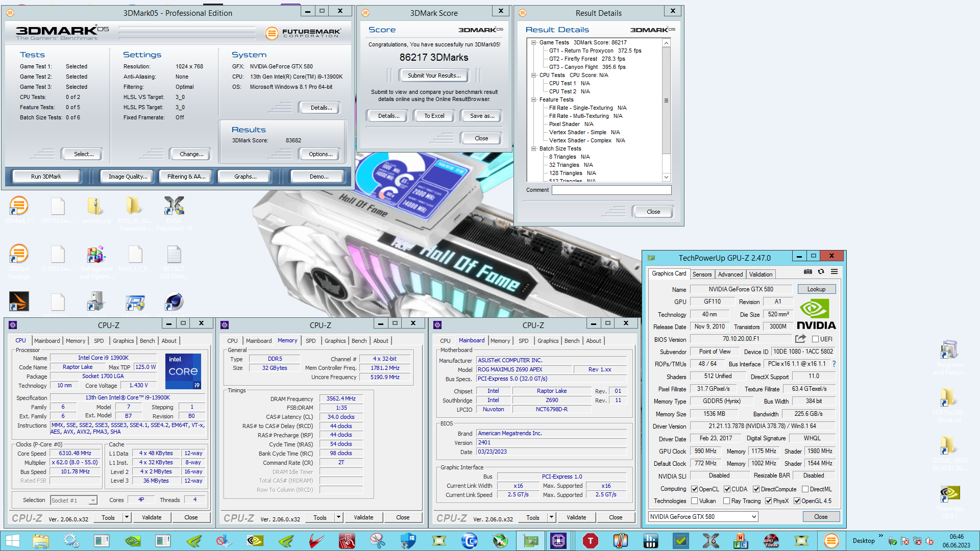Select the Programs and Features desktop shortcut
Screen dimensions: 980x551
click(949, 357)
